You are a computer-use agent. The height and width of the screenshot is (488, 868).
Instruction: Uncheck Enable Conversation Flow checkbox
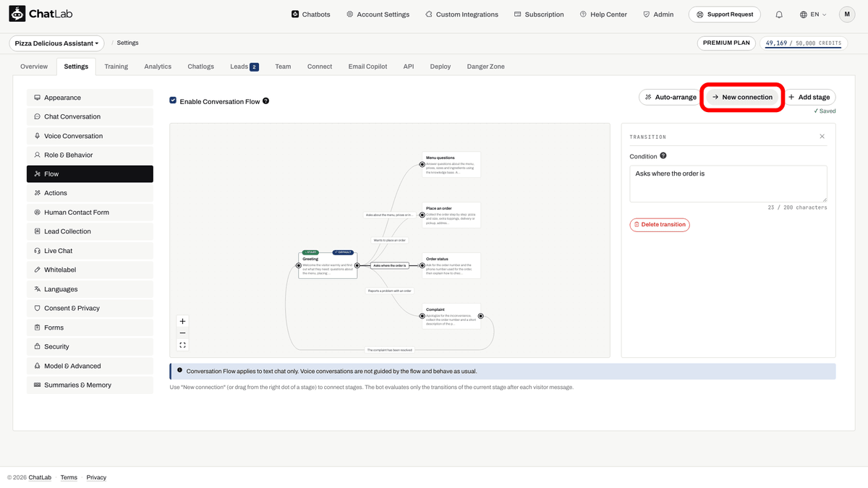(x=173, y=100)
